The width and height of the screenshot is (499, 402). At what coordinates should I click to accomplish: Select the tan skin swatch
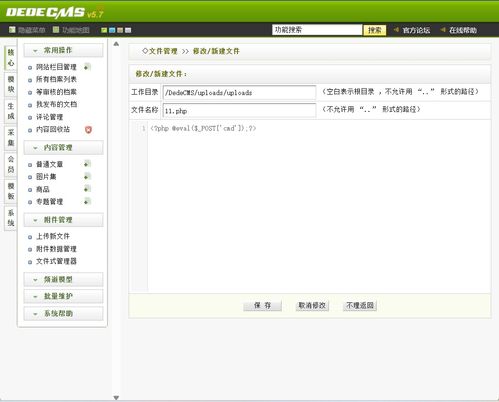[120, 30]
